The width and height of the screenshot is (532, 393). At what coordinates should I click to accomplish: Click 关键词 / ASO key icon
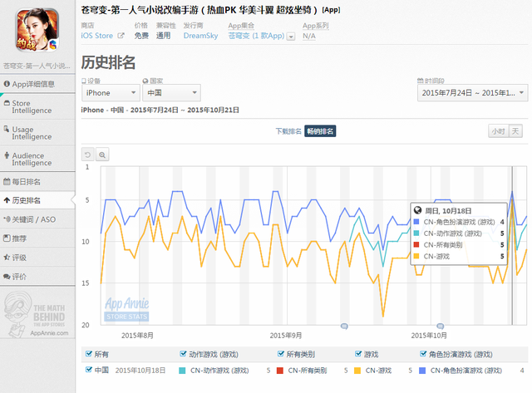[7, 219]
